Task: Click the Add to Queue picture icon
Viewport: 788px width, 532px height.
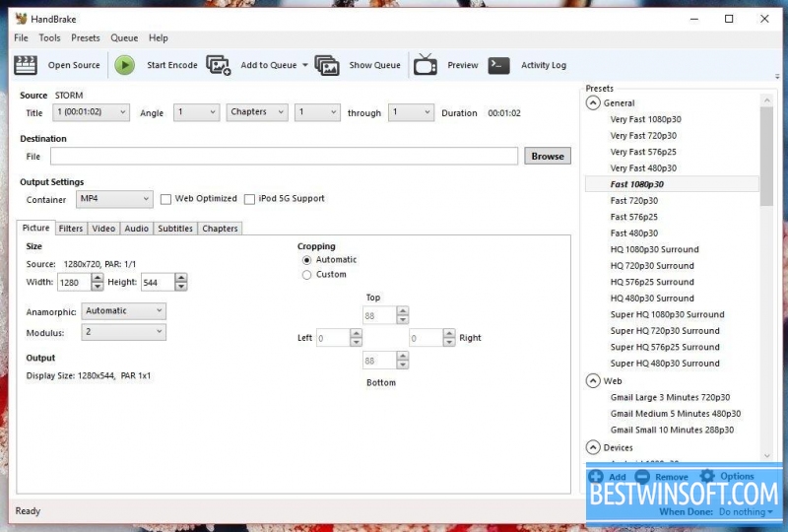Action: [218, 65]
